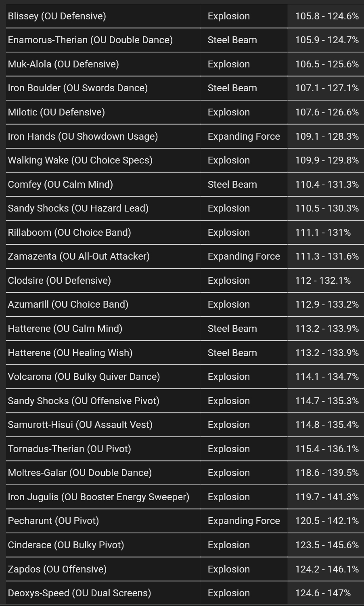
Task: Select Hatterene (OU Calm Mind) set
Action: pos(185,329)
